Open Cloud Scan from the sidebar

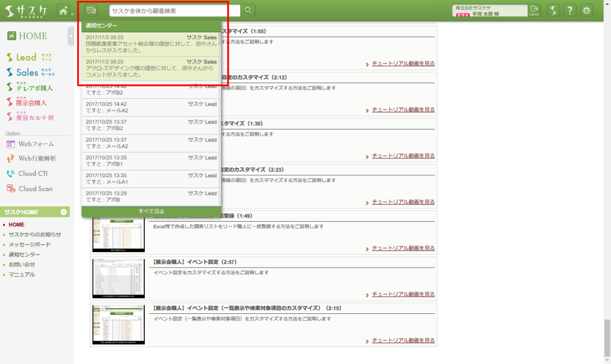(x=34, y=189)
